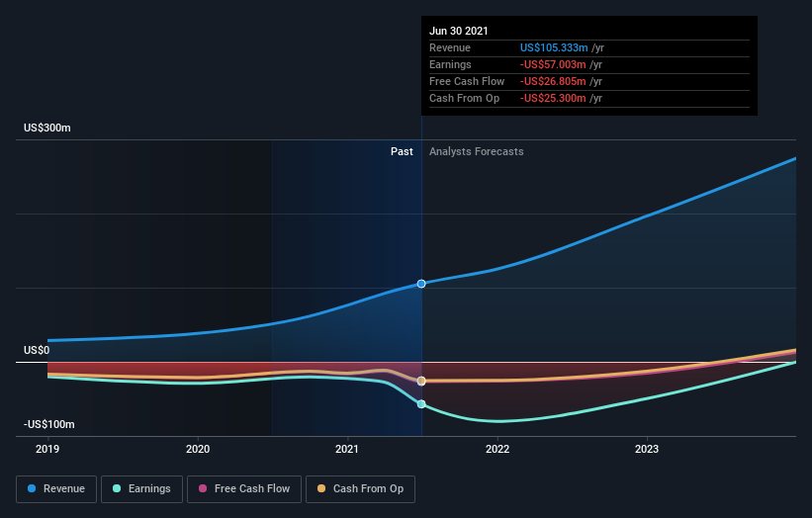Click the Analysts Forecasts label

click(x=477, y=151)
